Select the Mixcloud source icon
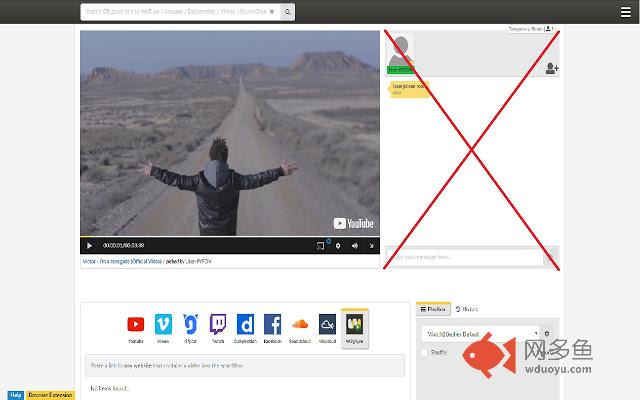 click(x=327, y=329)
